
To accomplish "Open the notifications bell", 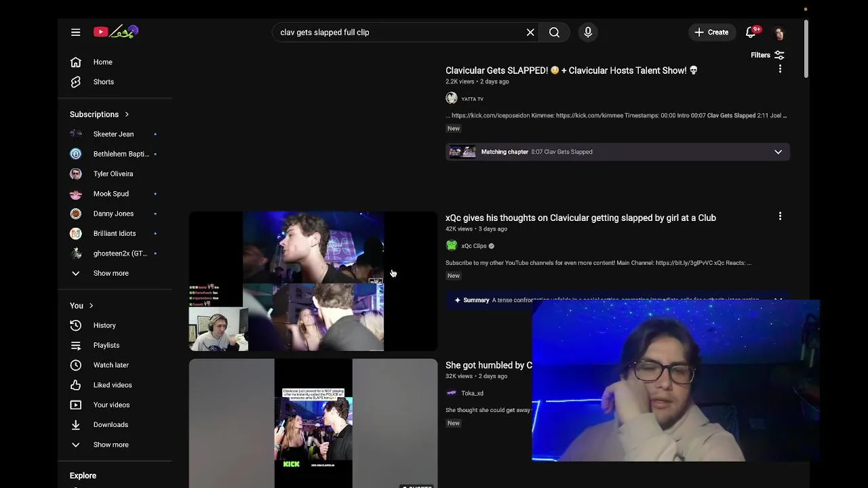I will [751, 32].
